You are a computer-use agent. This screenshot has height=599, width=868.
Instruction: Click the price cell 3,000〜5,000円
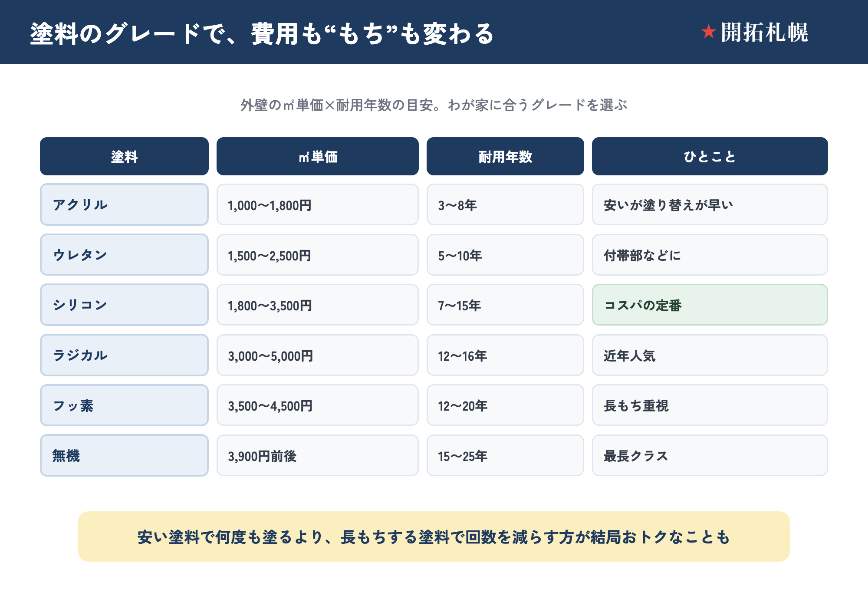pyautogui.click(x=318, y=355)
